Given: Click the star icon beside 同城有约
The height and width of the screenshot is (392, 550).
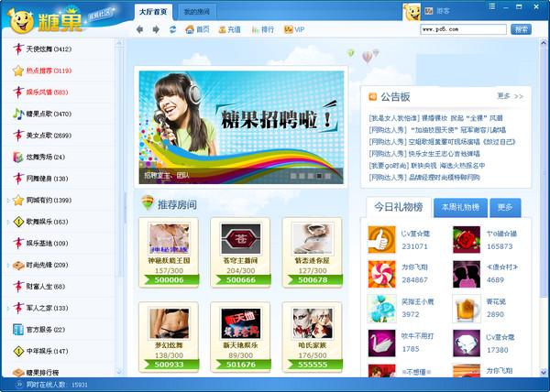Looking at the screenshot, I should point(18,201).
